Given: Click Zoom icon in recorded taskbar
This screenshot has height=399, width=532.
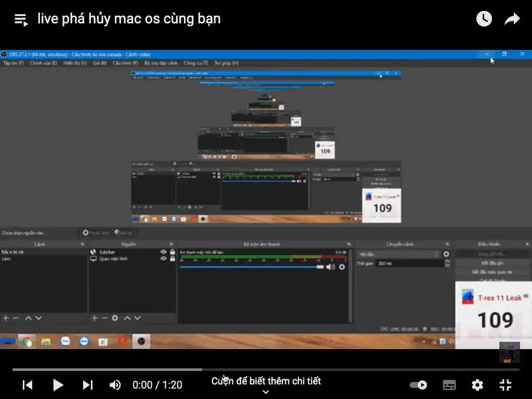Looking at the screenshot, I should click(x=65, y=341).
